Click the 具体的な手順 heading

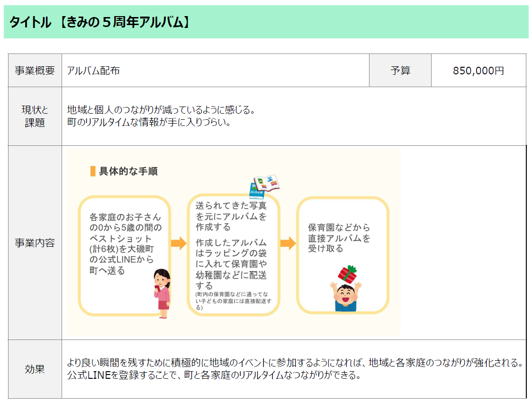128,171
